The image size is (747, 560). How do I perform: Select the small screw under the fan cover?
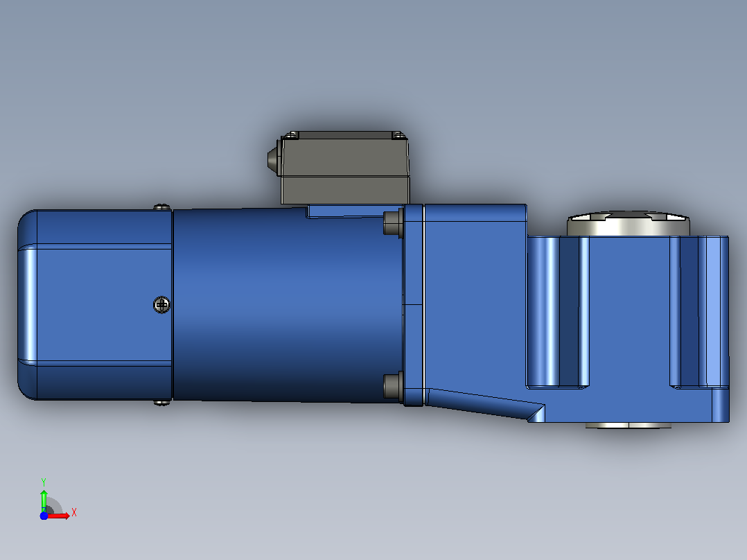(x=162, y=403)
